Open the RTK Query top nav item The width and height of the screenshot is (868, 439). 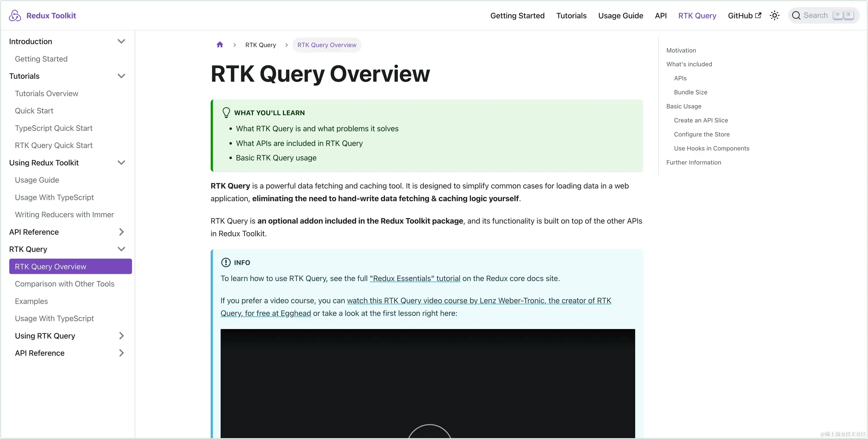(697, 16)
